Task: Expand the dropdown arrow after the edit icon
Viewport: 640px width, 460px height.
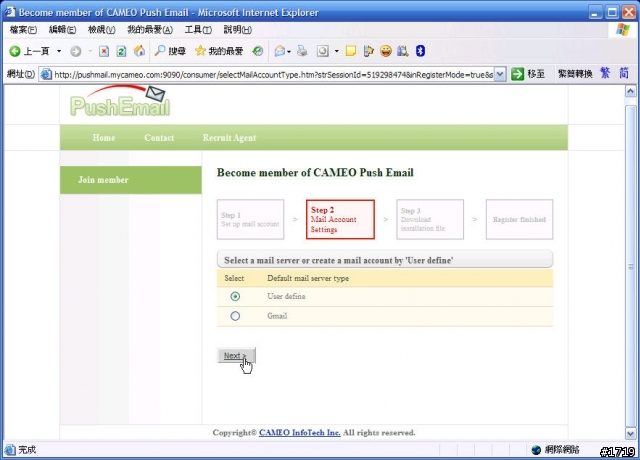Action: point(337,51)
